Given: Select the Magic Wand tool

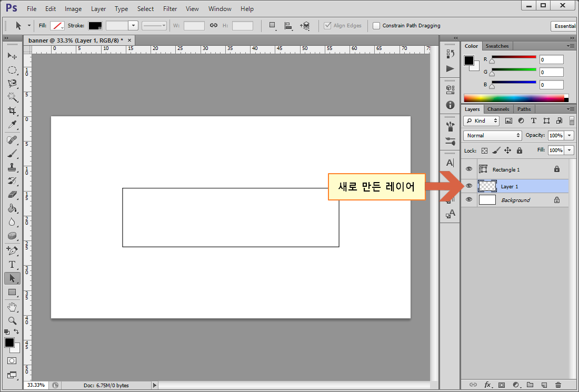Looking at the screenshot, I should coord(12,97).
